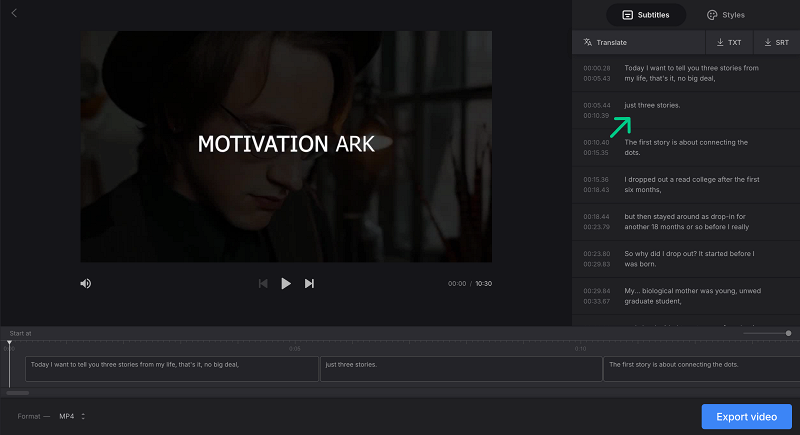Adjust the timeline zoom slider

pyautogui.click(x=788, y=333)
